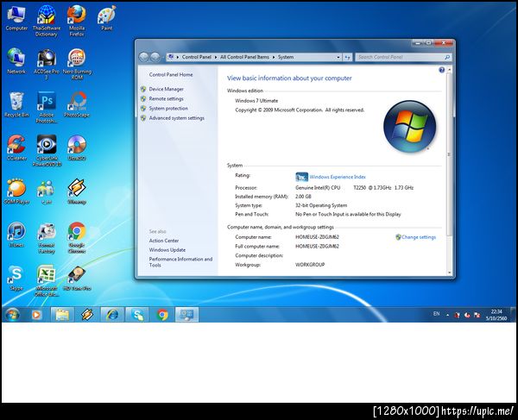This screenshot has width=518, height=420.
Task: Click the System control panel taskbar button
Action: (187, 315)
